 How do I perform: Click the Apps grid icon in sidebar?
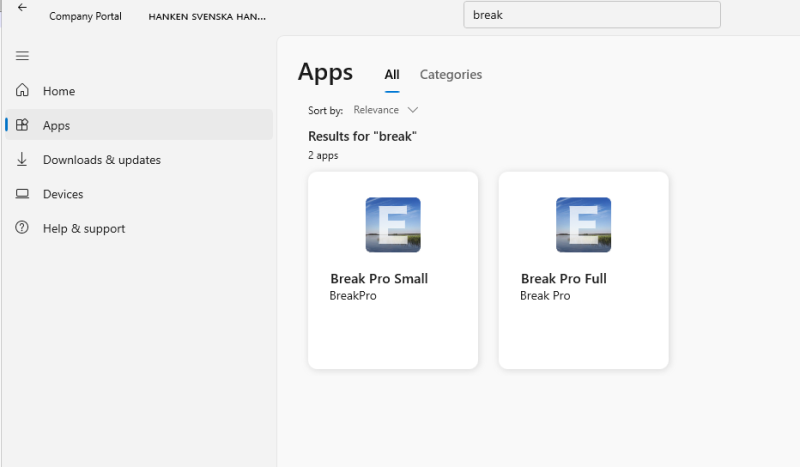22,125
